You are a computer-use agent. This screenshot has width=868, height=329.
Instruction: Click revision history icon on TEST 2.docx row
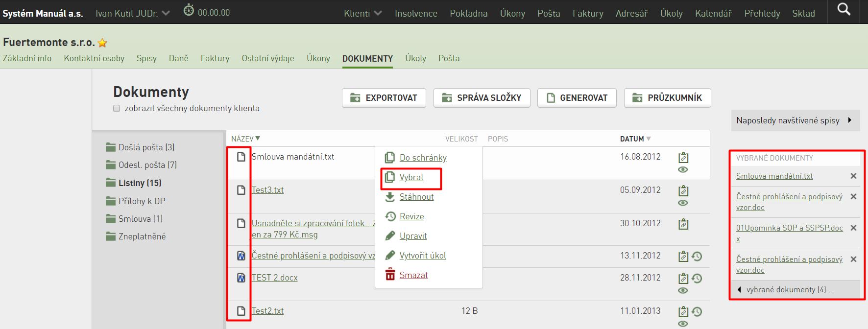click(697, 278)
